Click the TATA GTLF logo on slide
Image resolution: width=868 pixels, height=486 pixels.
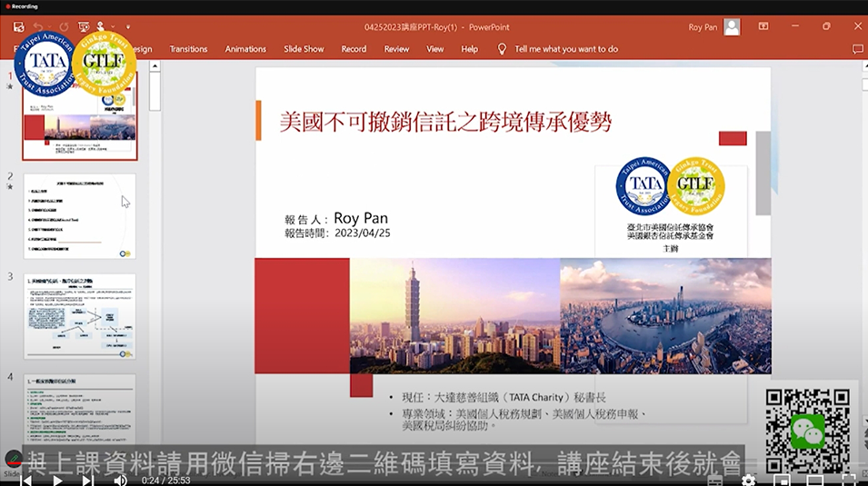(x=671, y=186)
